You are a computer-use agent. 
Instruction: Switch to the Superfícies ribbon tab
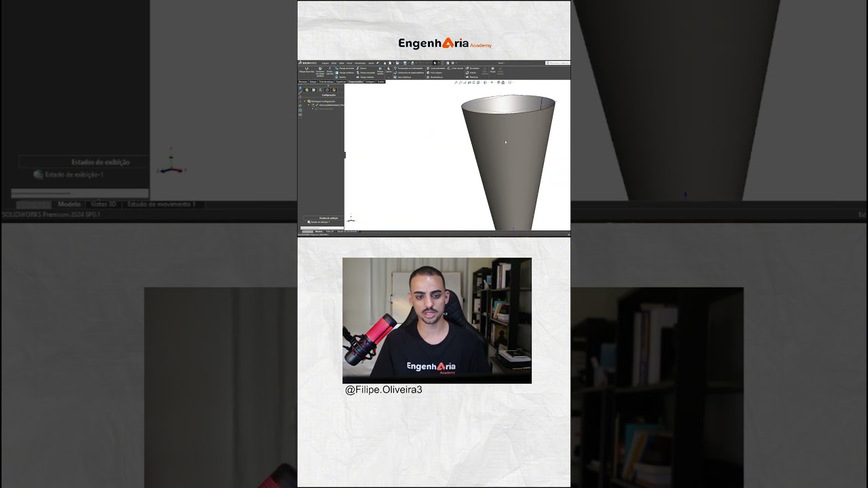click(340, 81)
